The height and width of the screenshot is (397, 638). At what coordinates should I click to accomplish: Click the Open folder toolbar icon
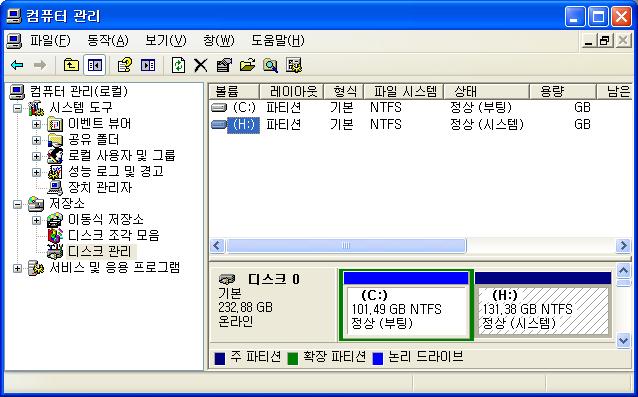tap(247, 65)
